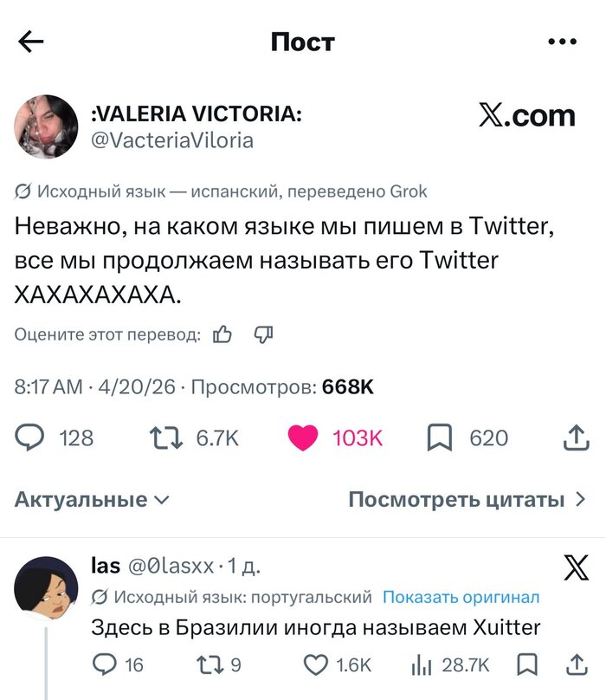
Task: Remove the bookmark showing 620 saves
Action: pyautogui.click(x=439, y=438)
